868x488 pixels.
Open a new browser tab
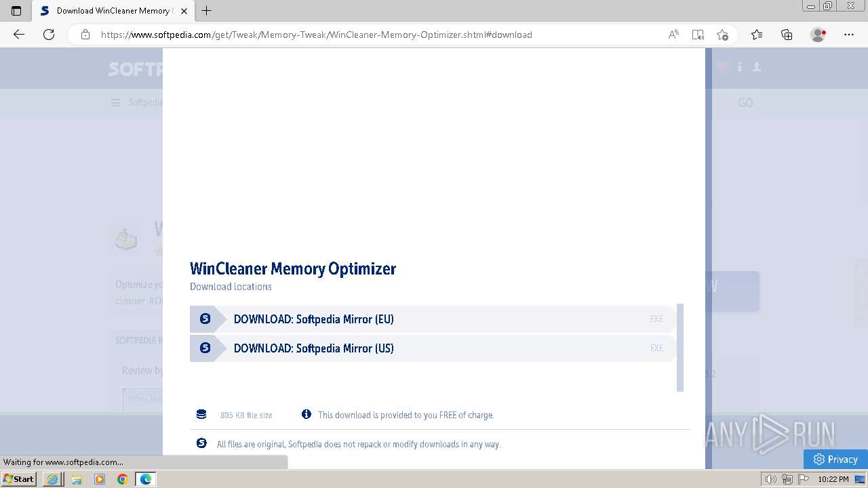point(207,11)
